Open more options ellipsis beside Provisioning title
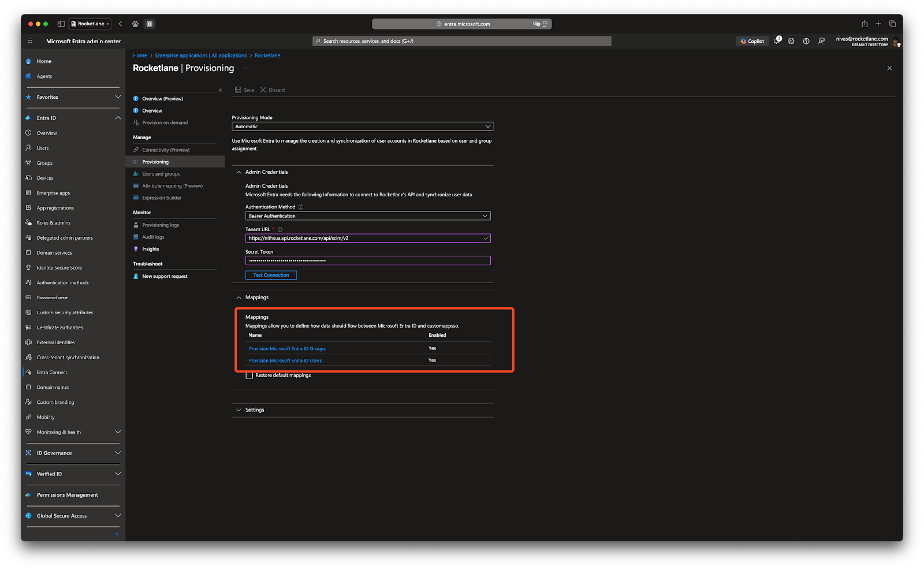The image size is (924, 569). point(246,68)
